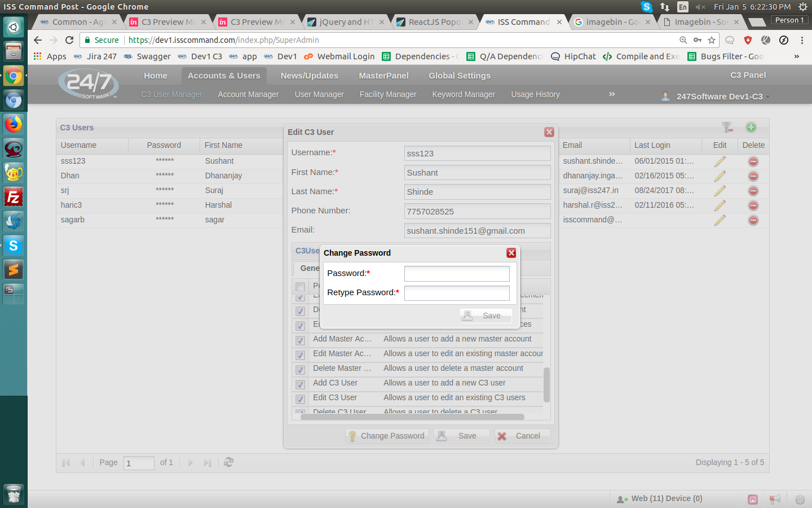
Task: Expand the bookmarks bar overflow chevron
Action: [x=796, y=56]
